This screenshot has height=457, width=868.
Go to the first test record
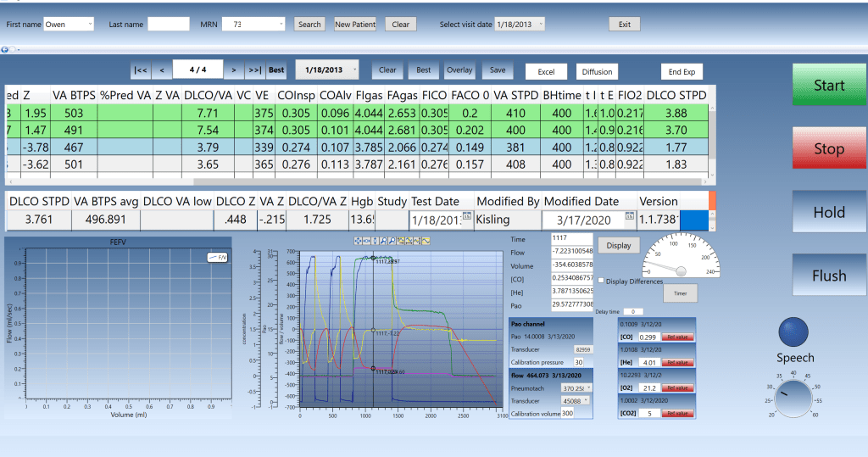(x=141, y=70)
